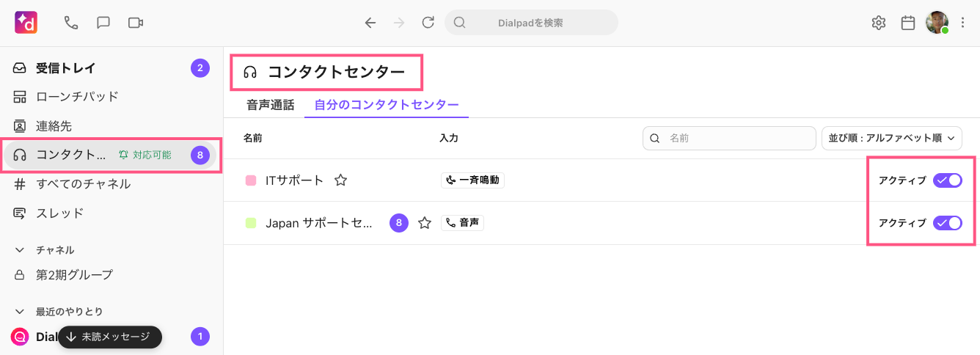
Task: Toggle Japan サポートセ… アクティブ switch
Action: 947,223
